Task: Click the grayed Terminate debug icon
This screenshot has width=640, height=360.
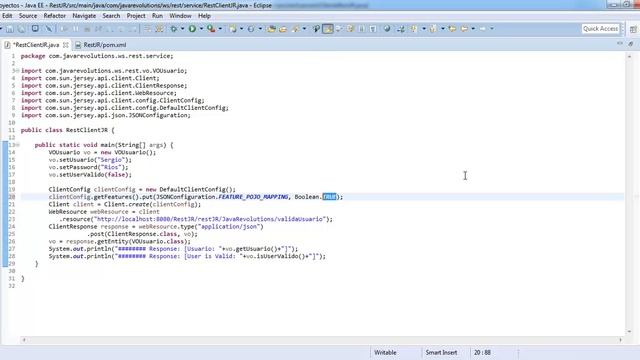Action: coord(87,29)
